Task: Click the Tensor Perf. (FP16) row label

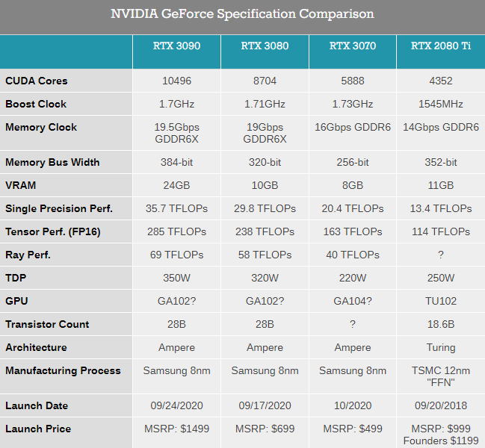Action: (53, 231)
